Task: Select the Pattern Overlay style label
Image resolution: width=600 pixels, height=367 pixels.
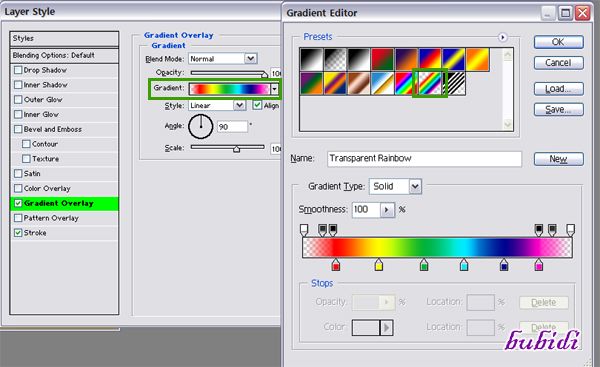Action: tap(51, 218)
